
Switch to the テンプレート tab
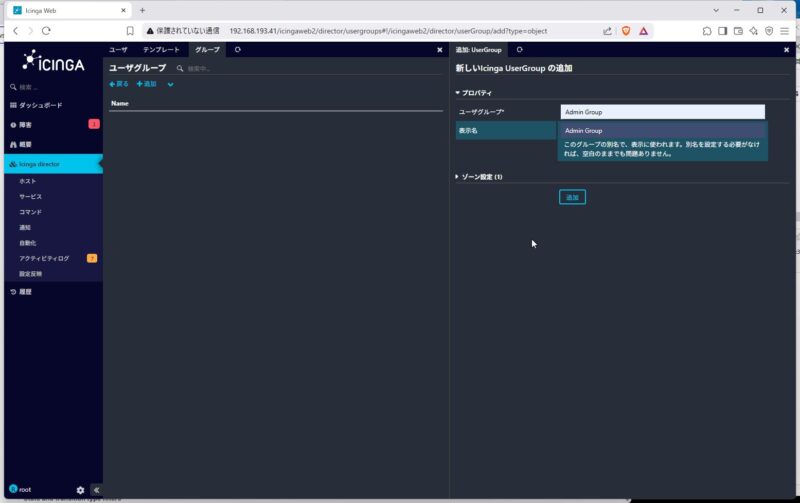(x=161, y=49)
